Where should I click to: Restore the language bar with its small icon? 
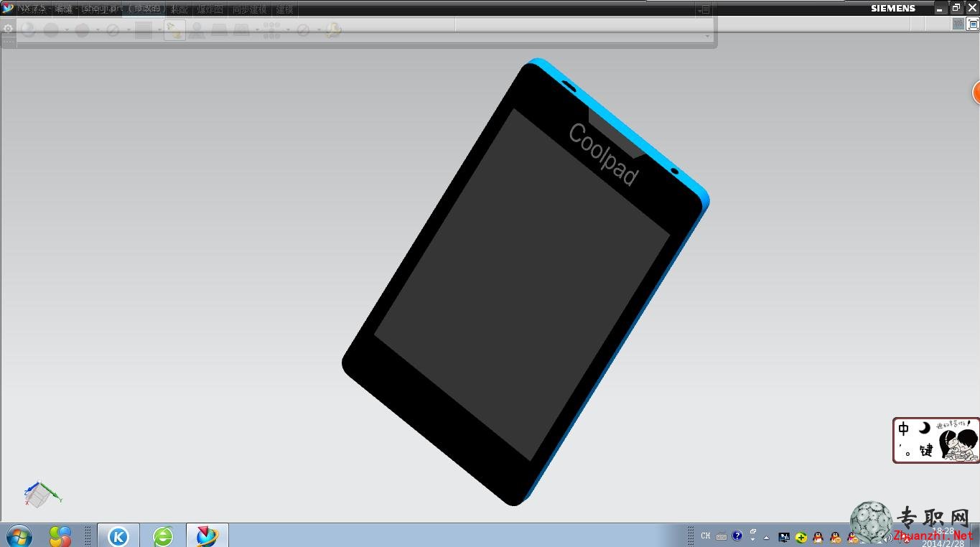(753, 532)
